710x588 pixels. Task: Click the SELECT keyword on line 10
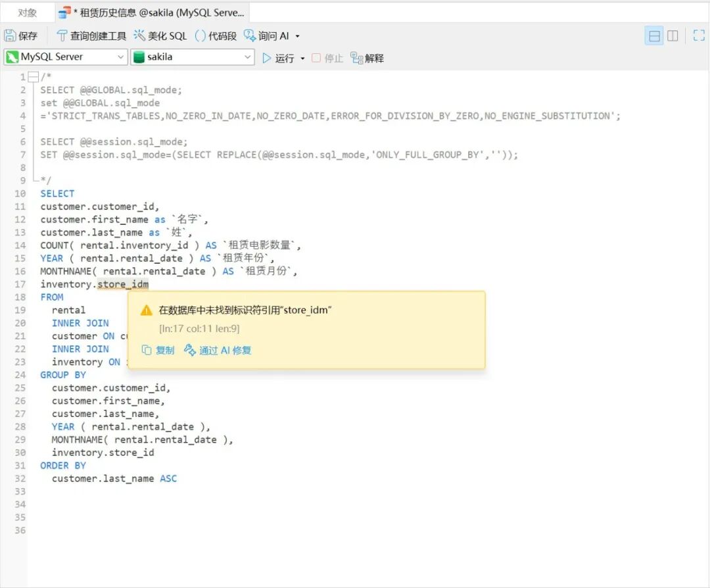click(x=57, y=194)
